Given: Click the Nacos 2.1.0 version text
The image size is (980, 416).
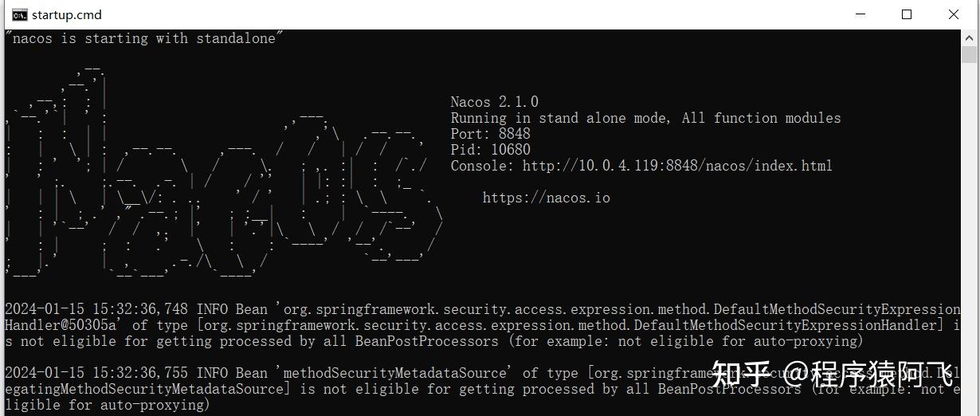Looking at the screenshot, I should tap(494, 102).
